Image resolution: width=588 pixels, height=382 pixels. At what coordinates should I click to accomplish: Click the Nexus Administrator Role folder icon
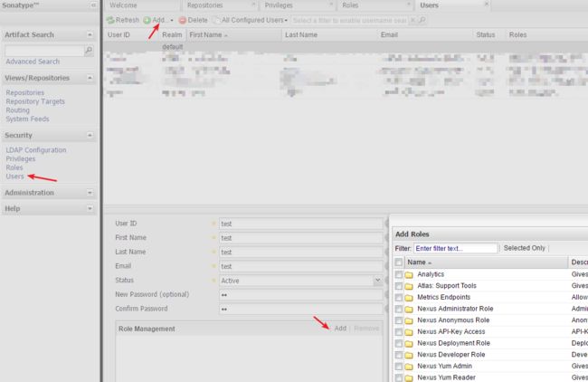409,310
